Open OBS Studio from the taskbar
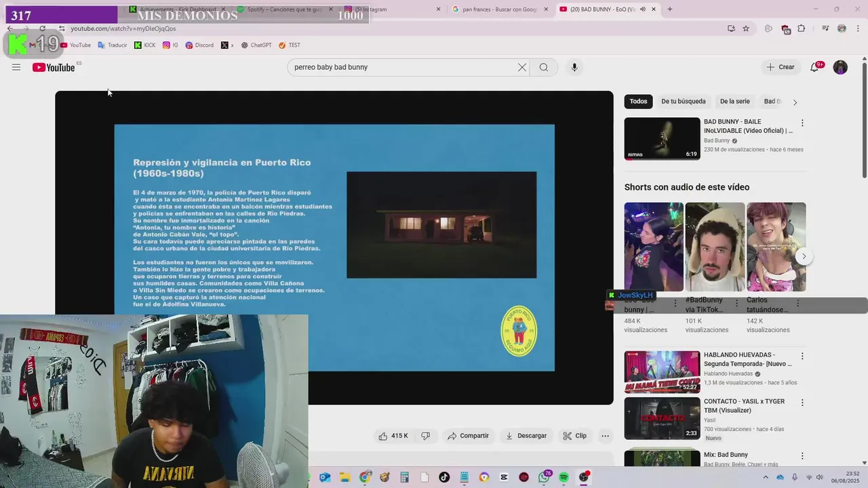The width and height of the screenshot is (868, 488). click(x=584, y=477)
